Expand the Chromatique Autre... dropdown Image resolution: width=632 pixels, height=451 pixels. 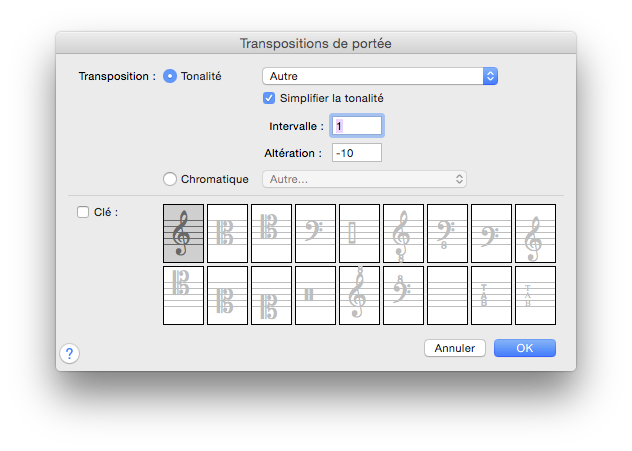click(363, 179)
